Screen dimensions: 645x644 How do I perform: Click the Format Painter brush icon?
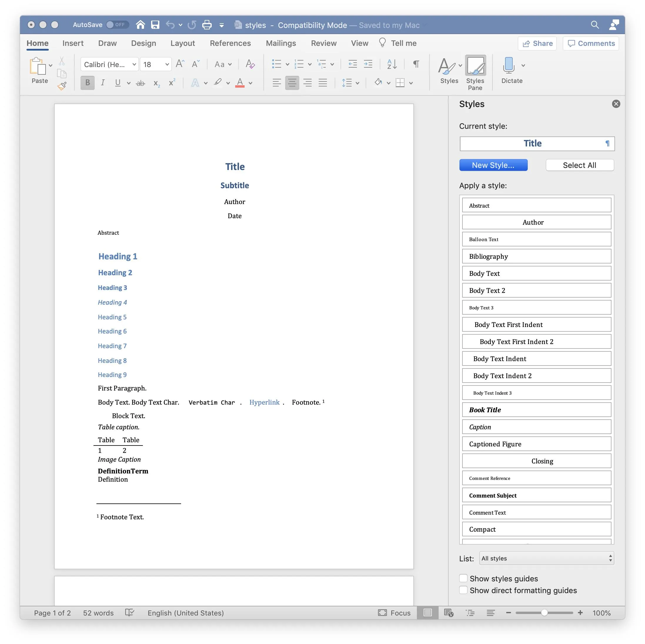(x=62, y=86)
